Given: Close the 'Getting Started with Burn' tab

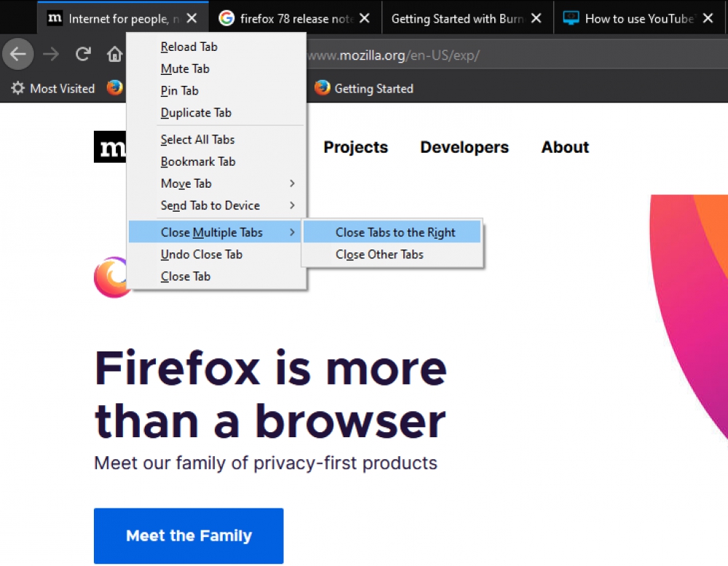Looking at the screenshot, I should click(537, 18).
